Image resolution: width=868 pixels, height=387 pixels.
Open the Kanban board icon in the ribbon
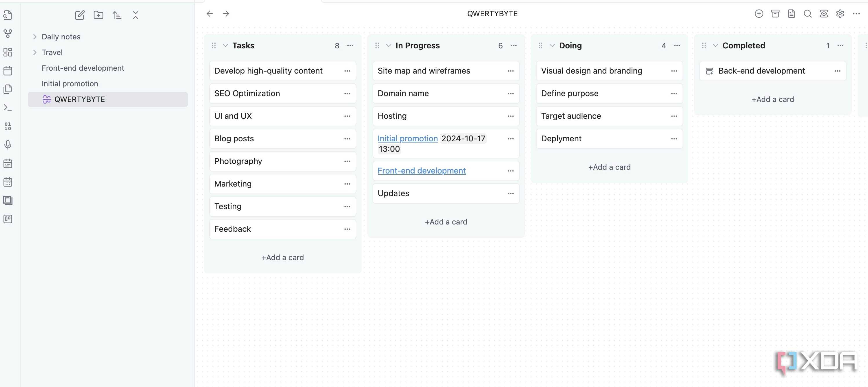(x=8, y=219)
